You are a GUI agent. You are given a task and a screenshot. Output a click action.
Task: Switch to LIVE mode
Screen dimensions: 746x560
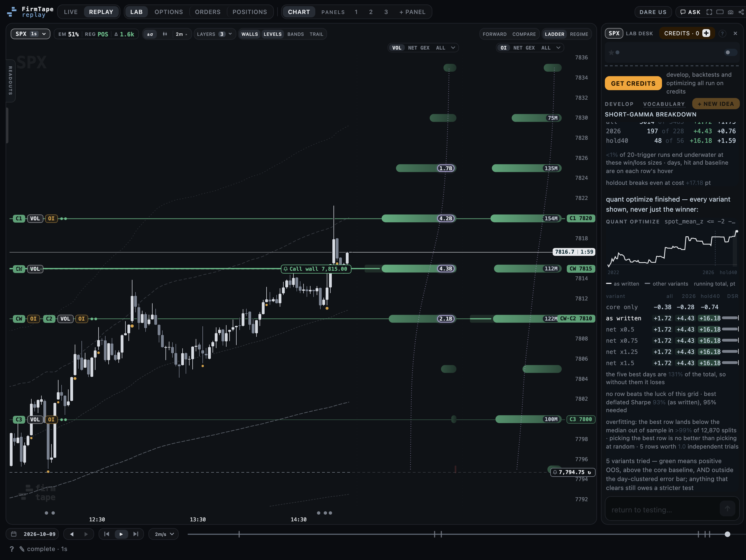[x=71, y=12]
